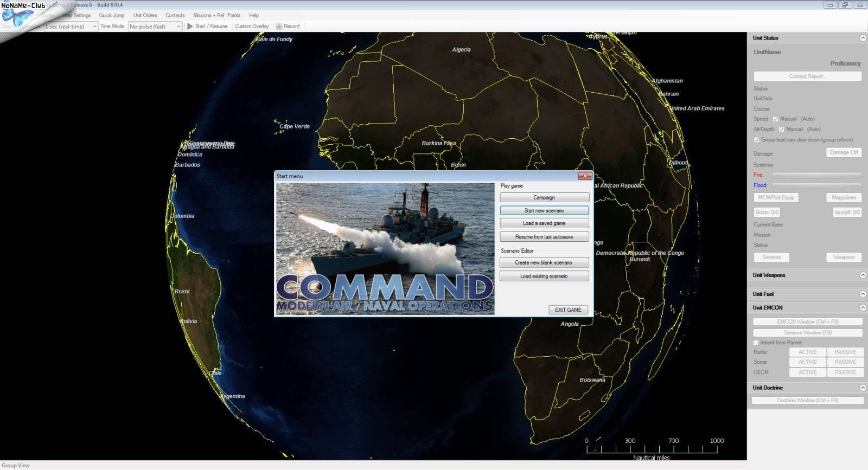Image resolution: width=868 pixels, height=470 pixels.
Task: Open Missions + Ref. Points menu
Action: click(216, 15)
